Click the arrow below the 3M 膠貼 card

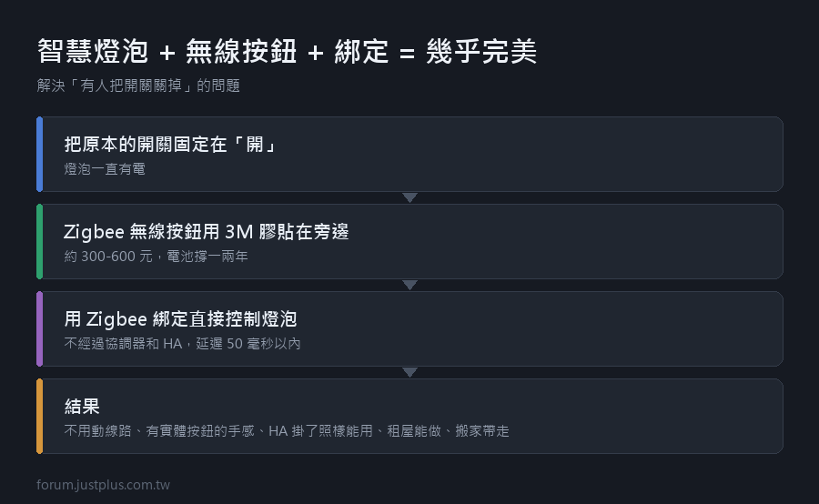(x=410, y=285)
